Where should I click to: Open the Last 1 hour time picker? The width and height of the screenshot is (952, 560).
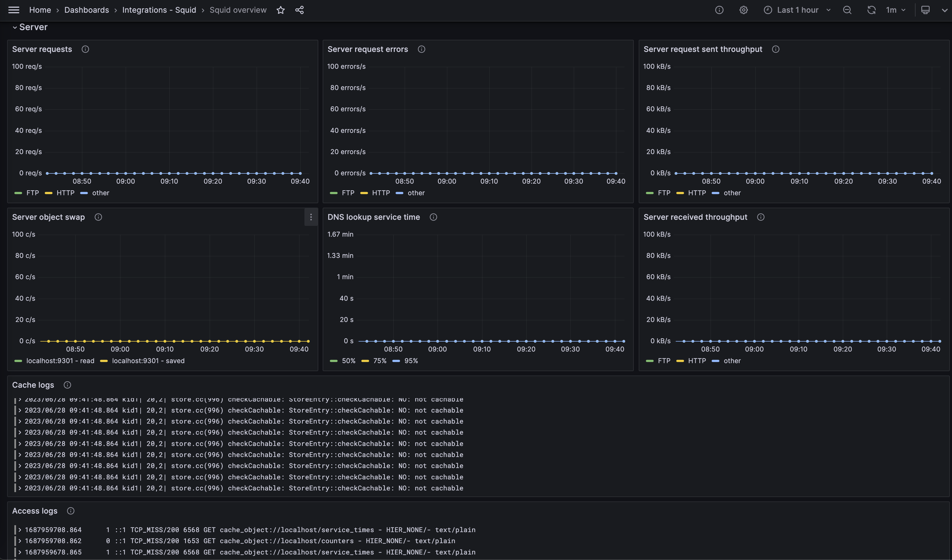(797, 10)
